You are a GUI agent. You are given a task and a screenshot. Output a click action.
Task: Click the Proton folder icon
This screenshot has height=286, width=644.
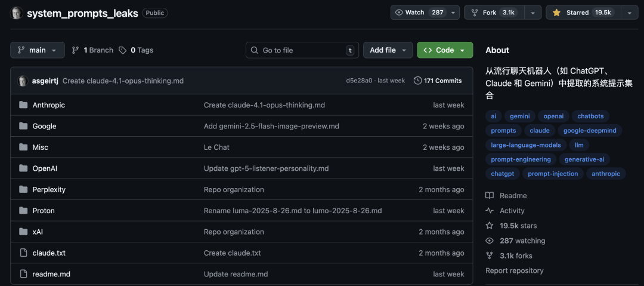click(x=23, y=211)
